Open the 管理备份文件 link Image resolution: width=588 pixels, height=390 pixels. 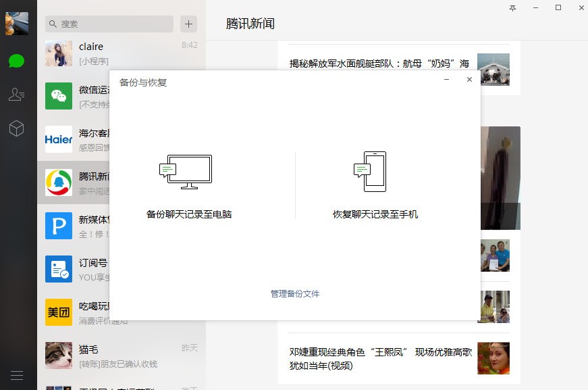point(295,293)
